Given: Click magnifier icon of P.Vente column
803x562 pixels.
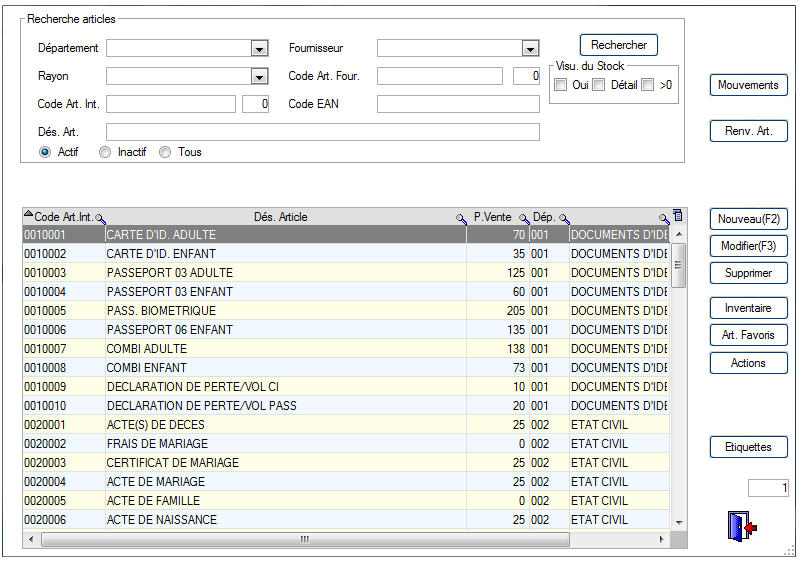Looking at the screenshot, I should (x=524, y=219).
